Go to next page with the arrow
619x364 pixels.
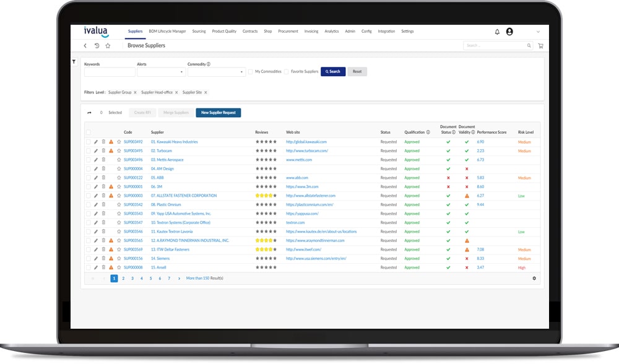tap(180, 279)
